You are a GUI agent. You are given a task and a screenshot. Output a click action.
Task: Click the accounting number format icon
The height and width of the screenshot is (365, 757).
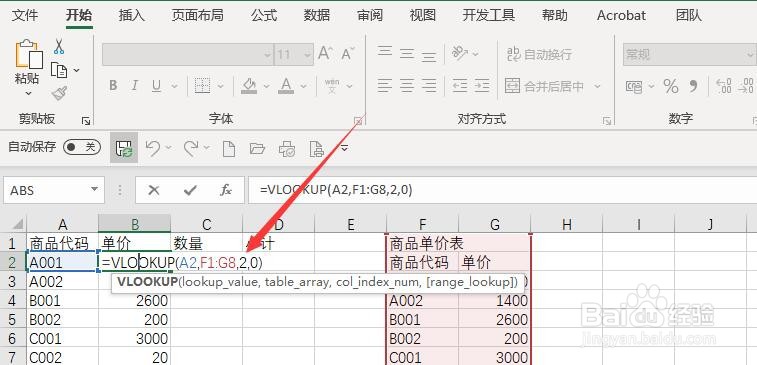[x=633, y=86]
